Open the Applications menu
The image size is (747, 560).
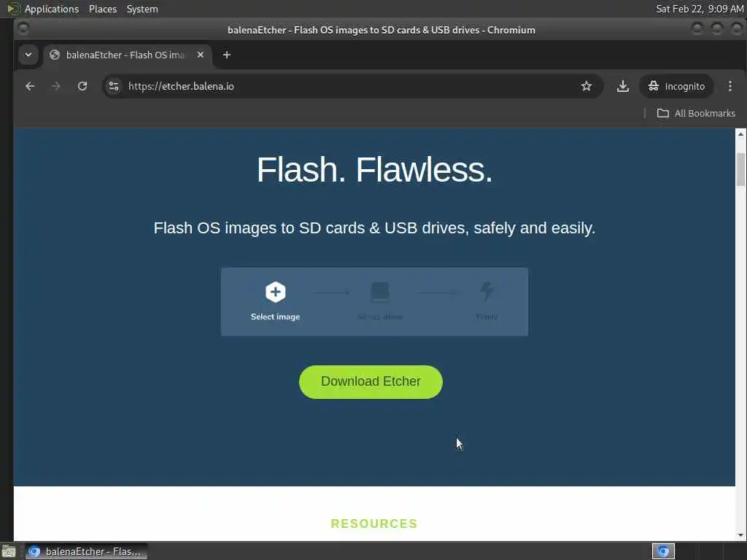52,9
